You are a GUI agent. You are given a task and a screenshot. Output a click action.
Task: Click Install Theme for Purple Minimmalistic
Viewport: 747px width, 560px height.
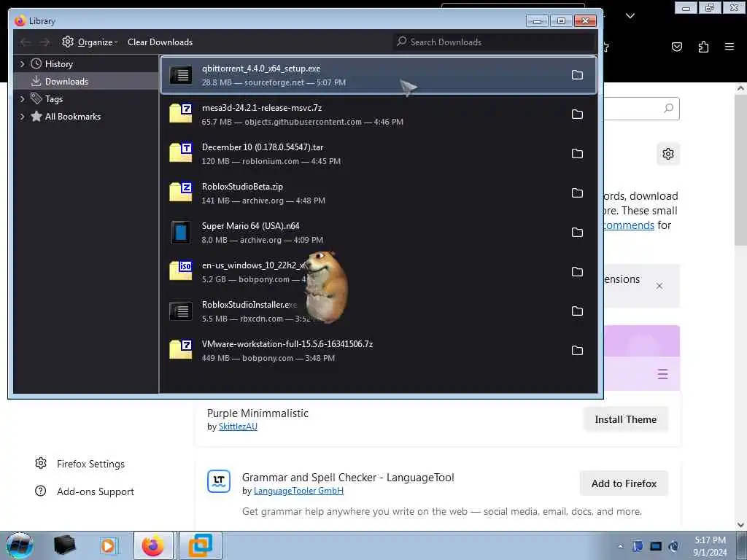(x=625, y=419)
